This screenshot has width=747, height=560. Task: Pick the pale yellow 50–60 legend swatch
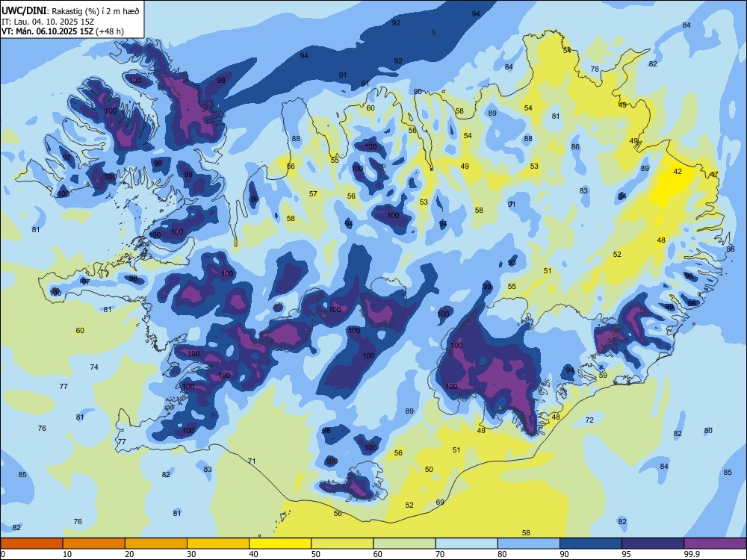click(343, 544)
